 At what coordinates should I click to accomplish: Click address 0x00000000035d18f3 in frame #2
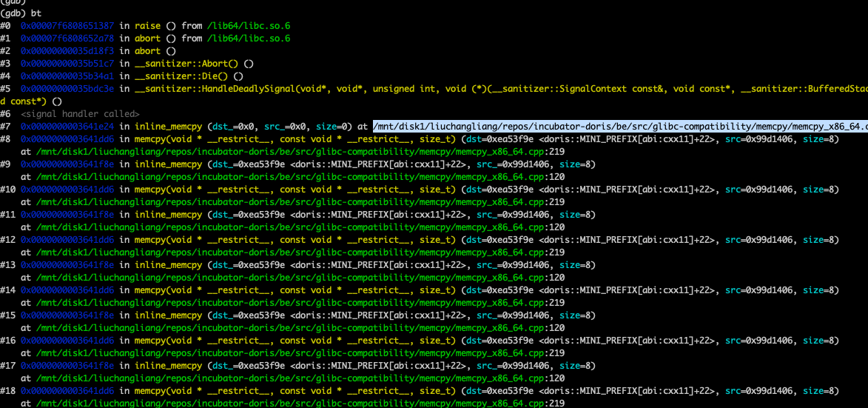click(67, 51)
